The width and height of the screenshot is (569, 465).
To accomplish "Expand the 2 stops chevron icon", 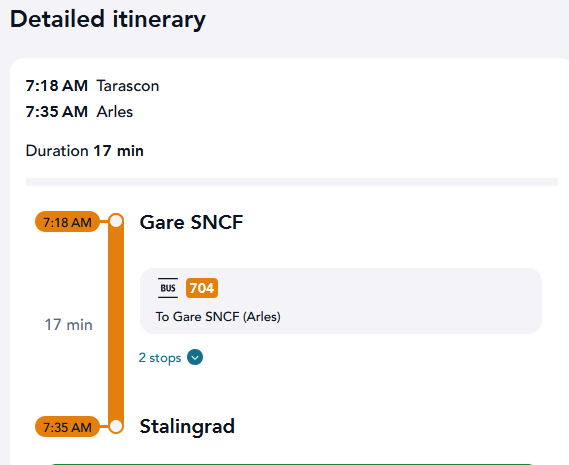I will (195, 358).
